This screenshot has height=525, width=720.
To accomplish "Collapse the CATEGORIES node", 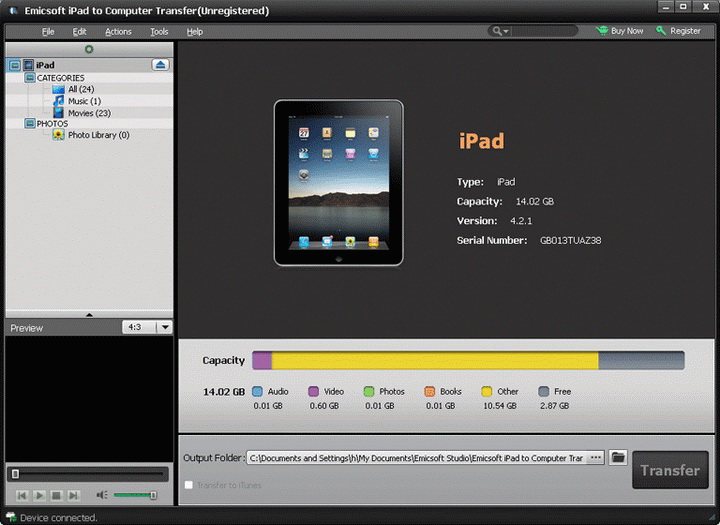I will [x=30, y=78].
